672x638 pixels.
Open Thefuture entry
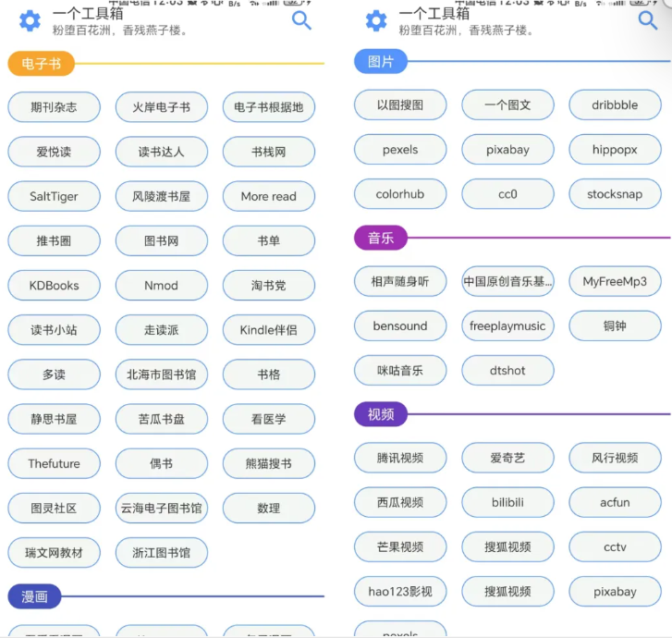(54, 463)
